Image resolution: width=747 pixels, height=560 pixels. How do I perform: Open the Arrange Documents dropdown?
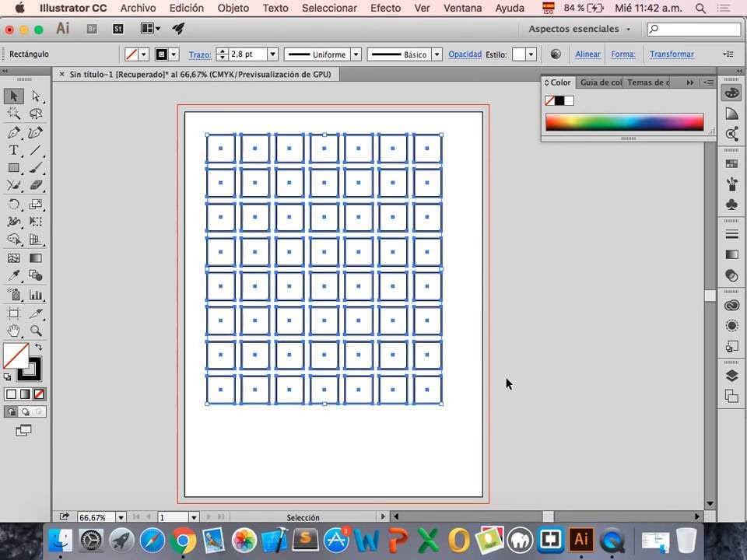(x=150, y=29)
